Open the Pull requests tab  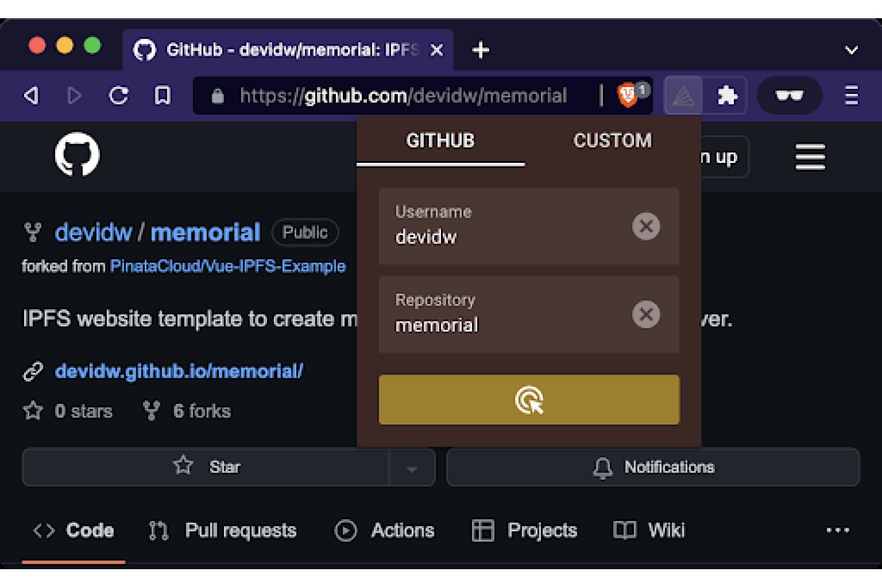point(222,530)
